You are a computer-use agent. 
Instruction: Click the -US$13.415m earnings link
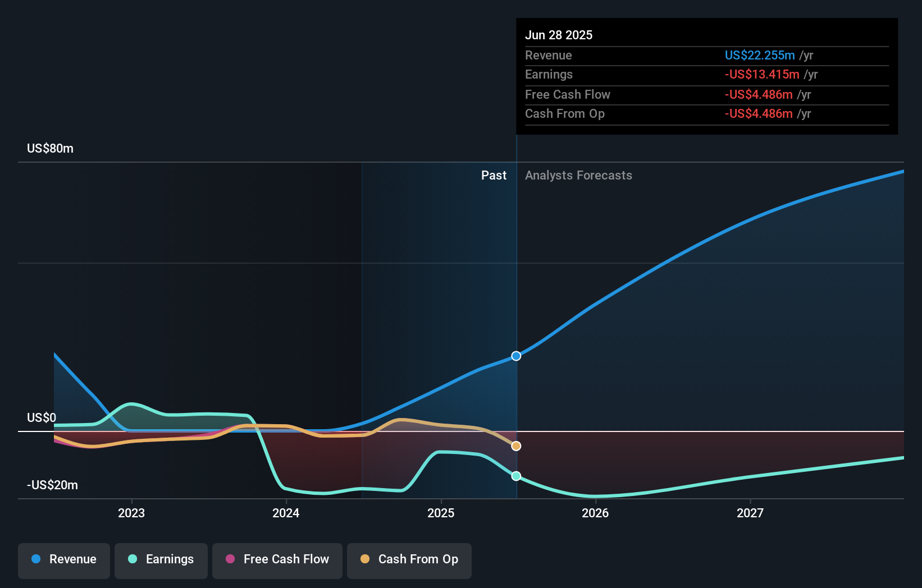tap(762, 74)
